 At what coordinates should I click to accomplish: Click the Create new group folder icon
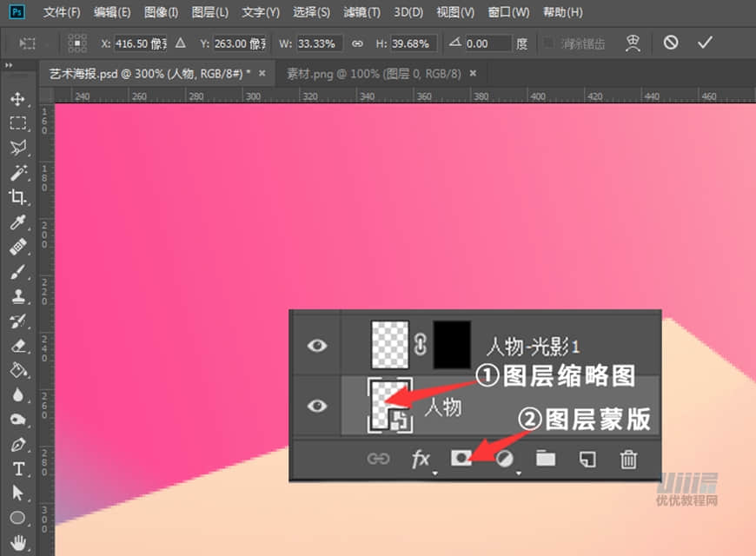[x=545, y=460]
